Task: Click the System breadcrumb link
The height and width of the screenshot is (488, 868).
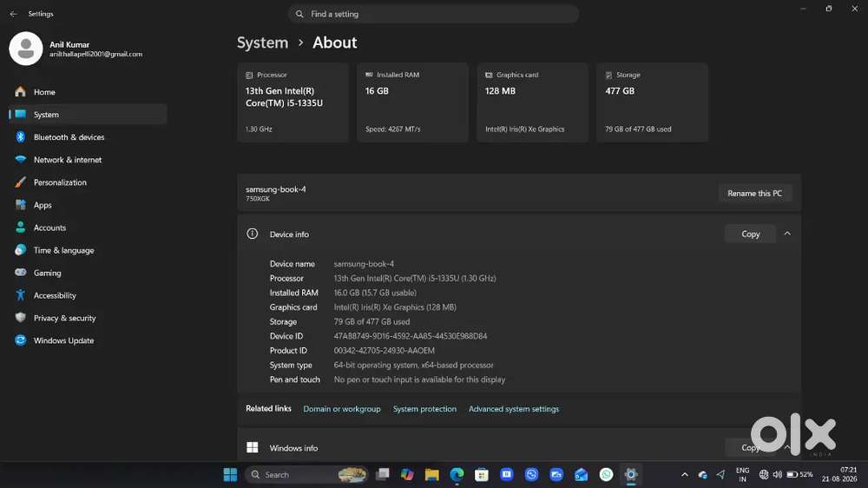Action: coord(262,43)
